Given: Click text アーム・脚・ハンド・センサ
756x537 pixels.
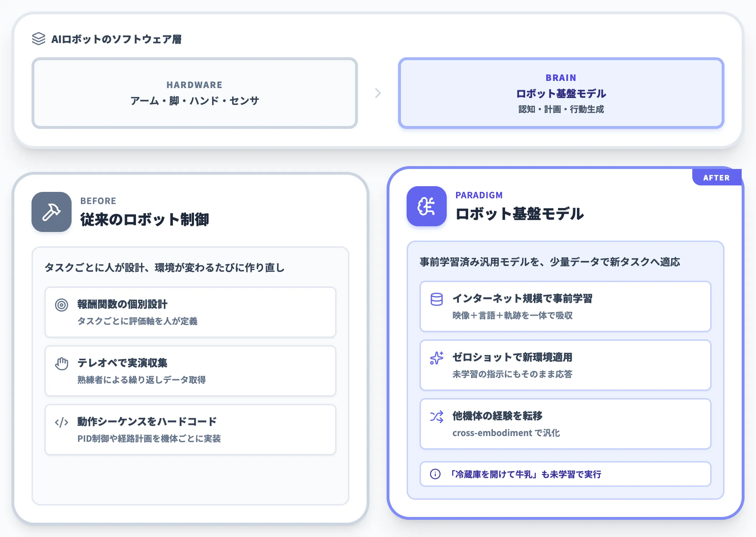Looking at the screenshot, I should (x=195, y=101).
